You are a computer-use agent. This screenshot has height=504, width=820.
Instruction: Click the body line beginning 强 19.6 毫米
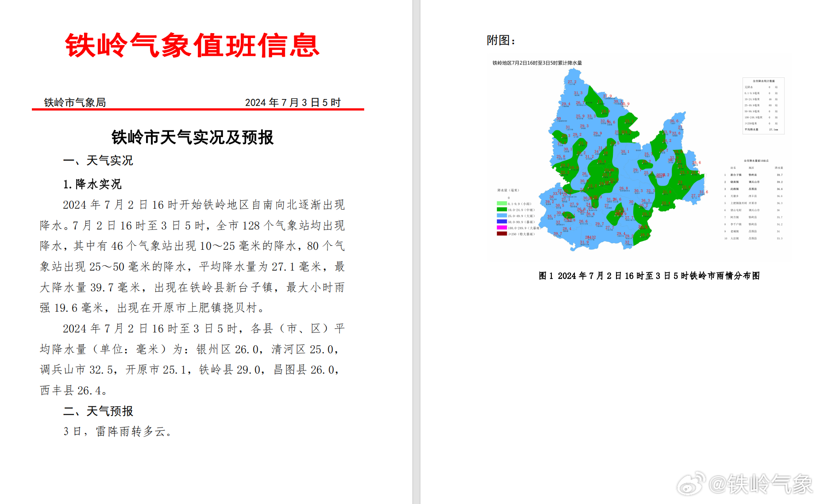(153, 308)
